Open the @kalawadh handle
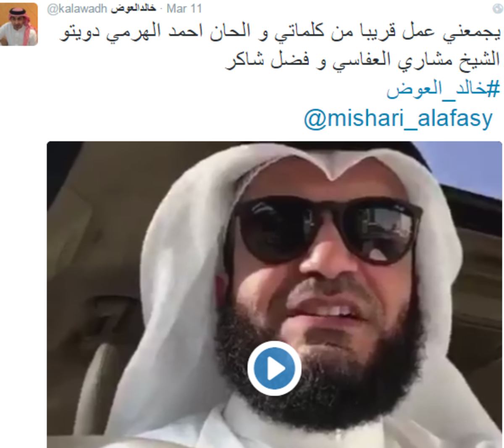This screenshot has width=504, height=448. (77, 8)
